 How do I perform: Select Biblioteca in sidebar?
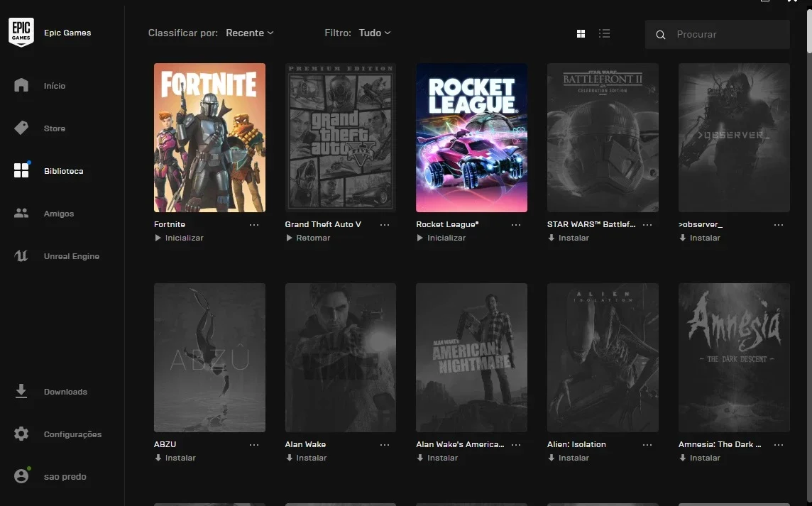[64, 171]
